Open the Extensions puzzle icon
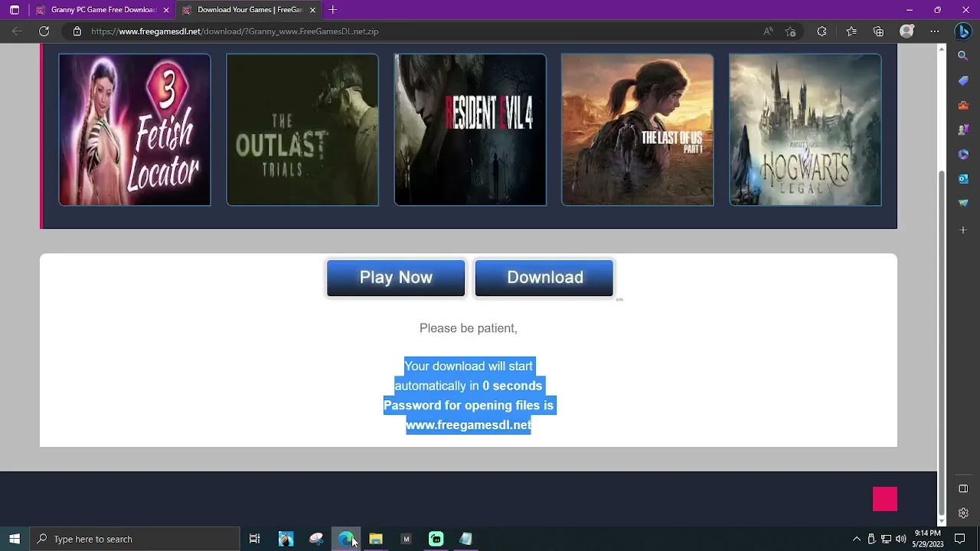980x551 pixels. pos(822,31)
